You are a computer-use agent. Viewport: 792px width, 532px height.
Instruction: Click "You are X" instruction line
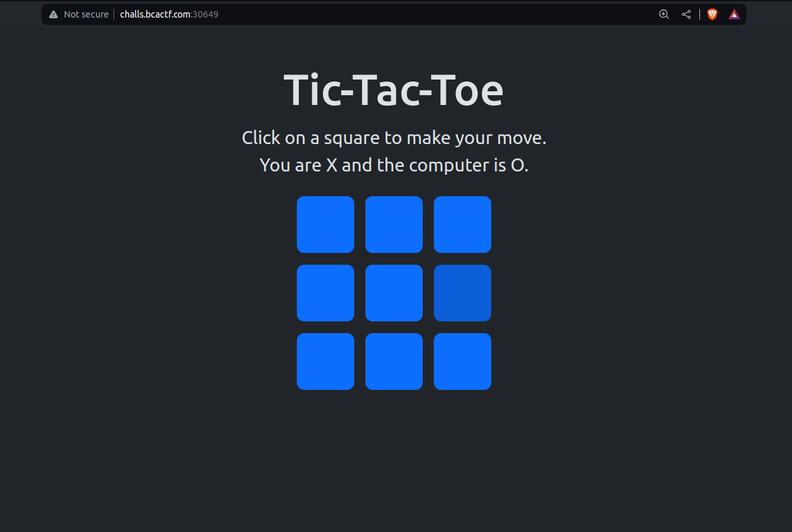point(393,165)
